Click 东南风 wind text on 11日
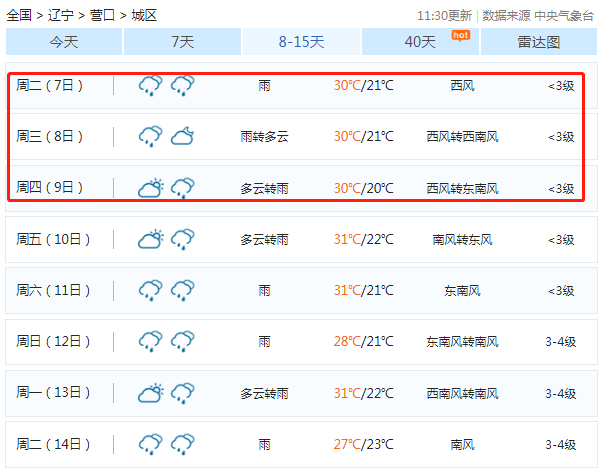 [x=462, y=291]
